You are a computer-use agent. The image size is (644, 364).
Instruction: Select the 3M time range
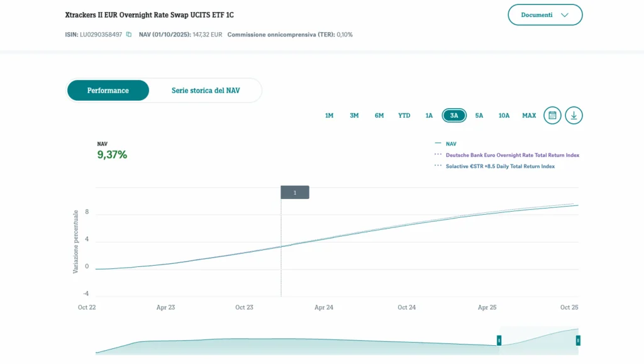(x=354, y=116)
